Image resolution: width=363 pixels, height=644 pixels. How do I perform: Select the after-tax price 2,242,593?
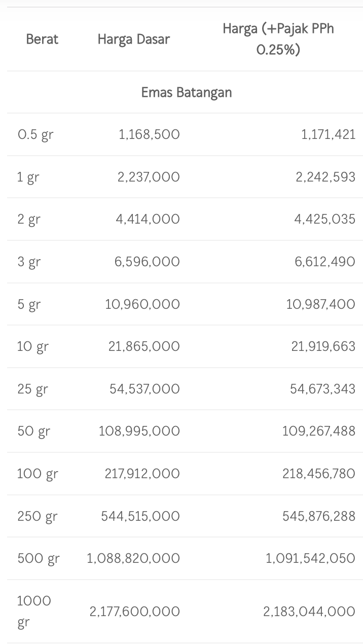click(x=325, y=177)
